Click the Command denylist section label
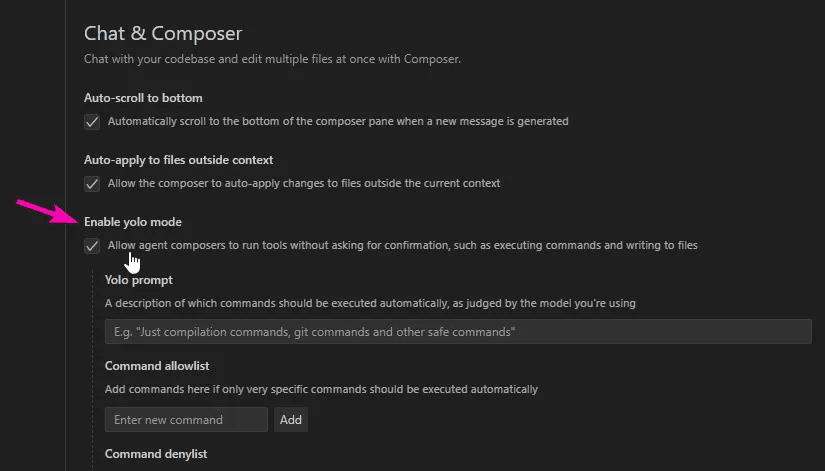 156,454
